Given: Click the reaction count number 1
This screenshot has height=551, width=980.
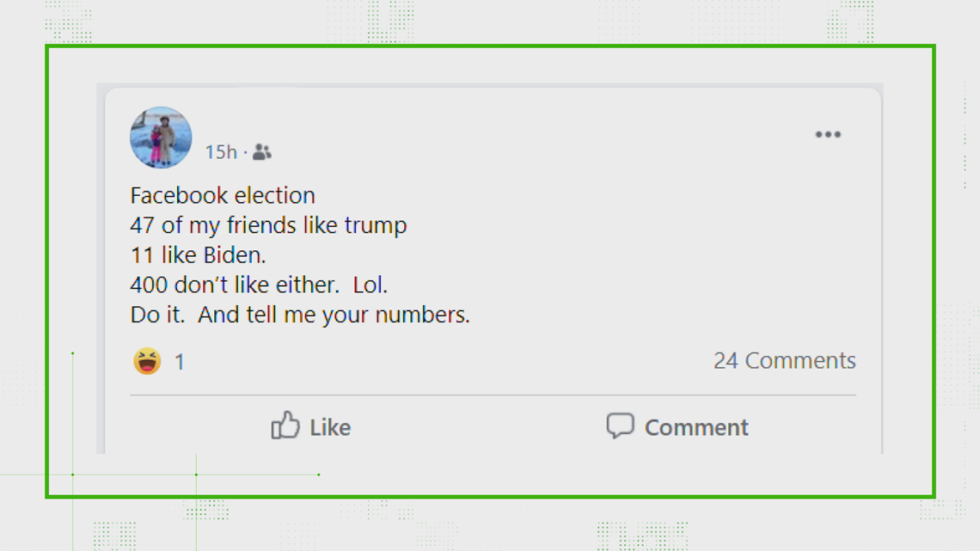Looking at the screenshot, I should click(180, 363).
